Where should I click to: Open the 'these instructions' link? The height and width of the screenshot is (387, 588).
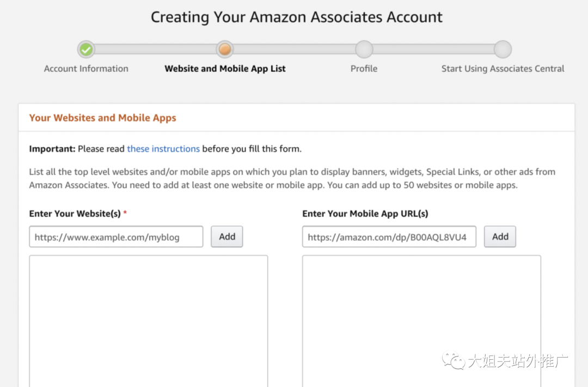(x=163, y=149)
